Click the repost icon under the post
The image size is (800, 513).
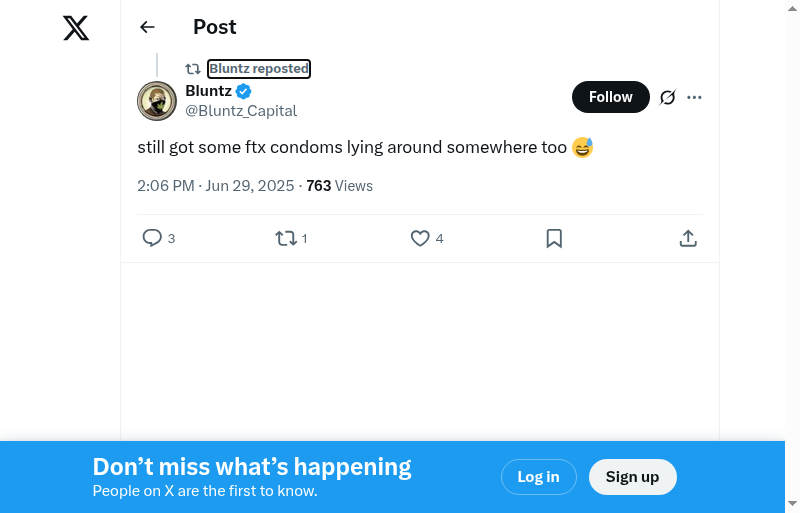286,238
